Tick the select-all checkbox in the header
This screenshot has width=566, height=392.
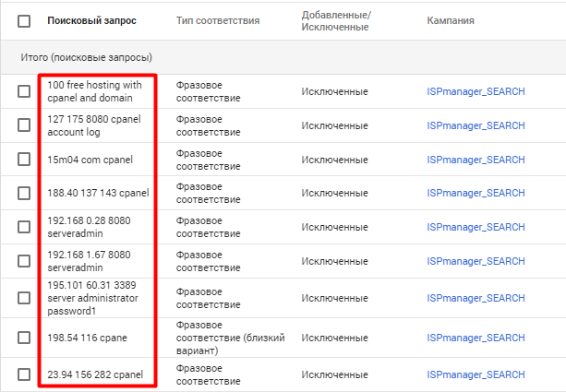pos(24,21)
